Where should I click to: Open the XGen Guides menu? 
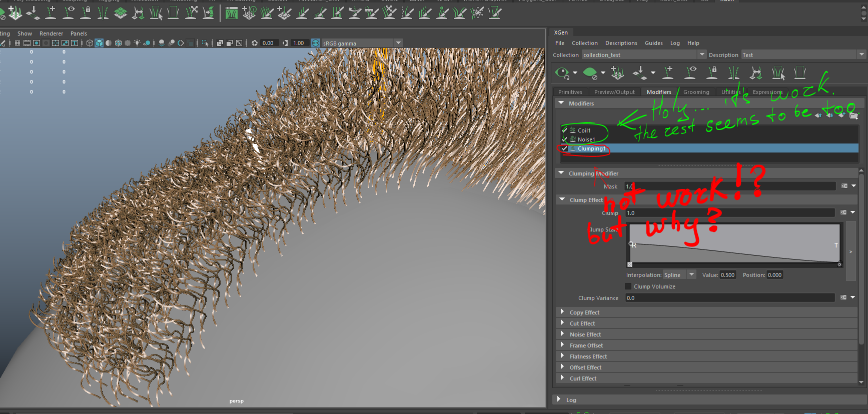[653, 43]
